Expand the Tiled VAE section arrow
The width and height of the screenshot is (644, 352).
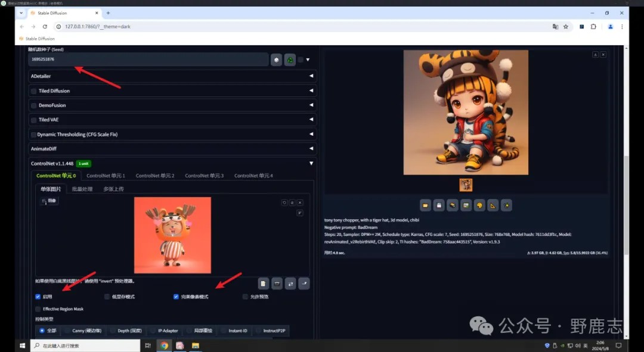click(311, 119)
